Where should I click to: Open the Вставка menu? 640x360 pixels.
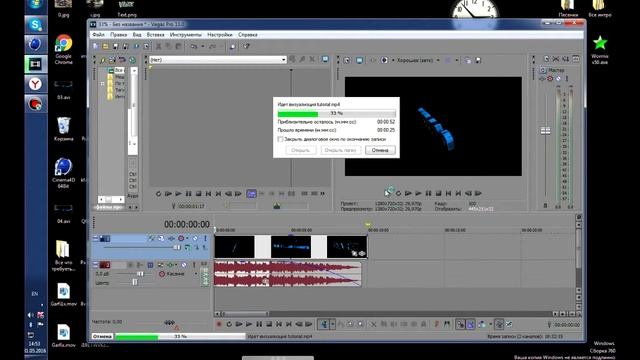pos(156,35)
